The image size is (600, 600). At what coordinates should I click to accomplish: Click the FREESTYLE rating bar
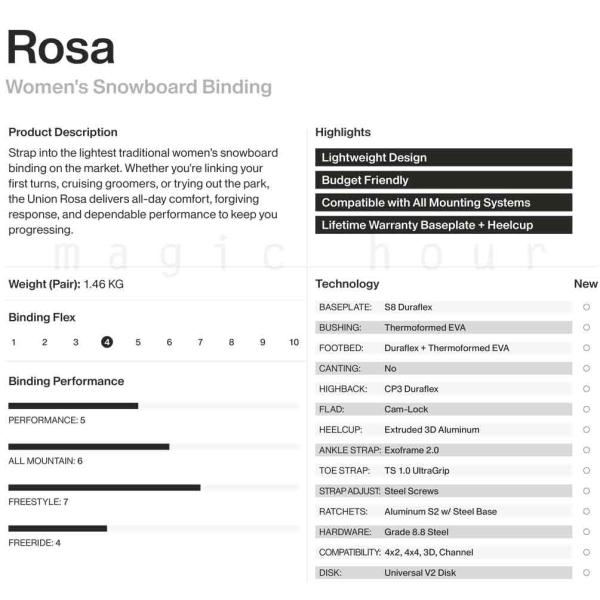coord(153,488)
